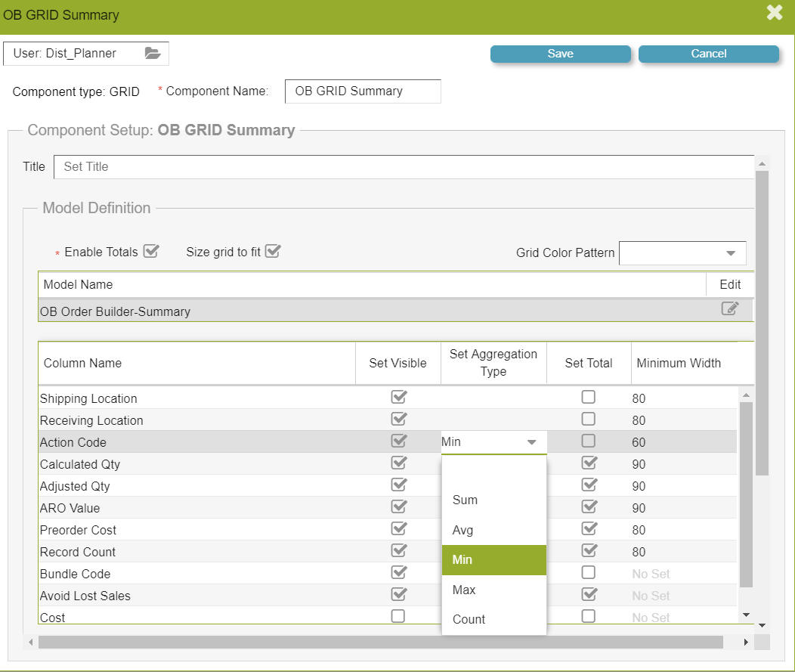
Task: Click the bottom horizontal scrollbar track
Action: tap(378, 642)
